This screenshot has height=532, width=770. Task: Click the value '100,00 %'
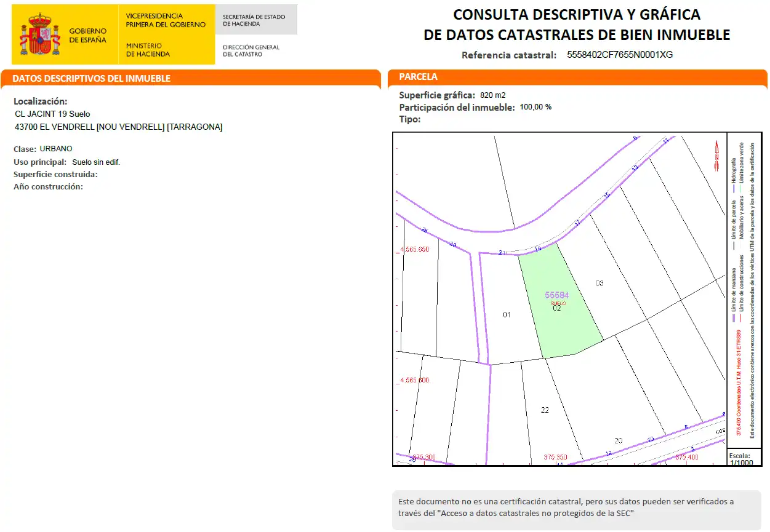coord(535,107)
